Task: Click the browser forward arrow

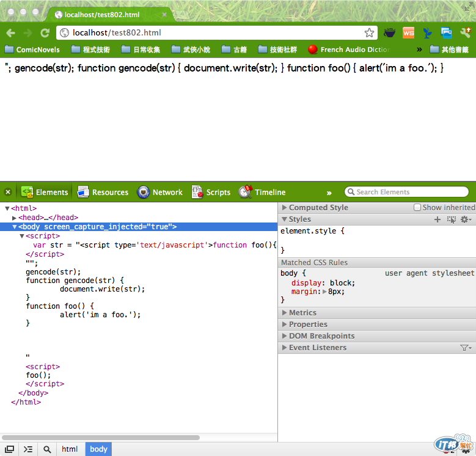Action: 27,33
